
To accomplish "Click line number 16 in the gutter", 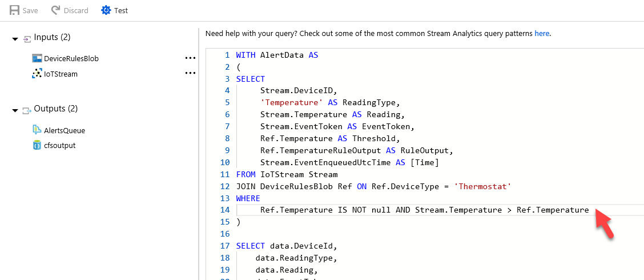I will (x=225, y=234).
